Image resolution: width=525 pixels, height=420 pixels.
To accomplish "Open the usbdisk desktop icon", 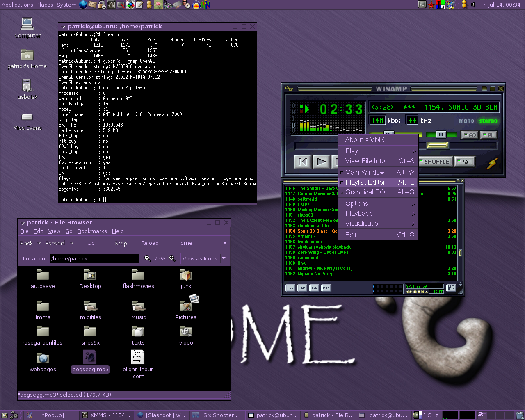I will tap(27, 89).
